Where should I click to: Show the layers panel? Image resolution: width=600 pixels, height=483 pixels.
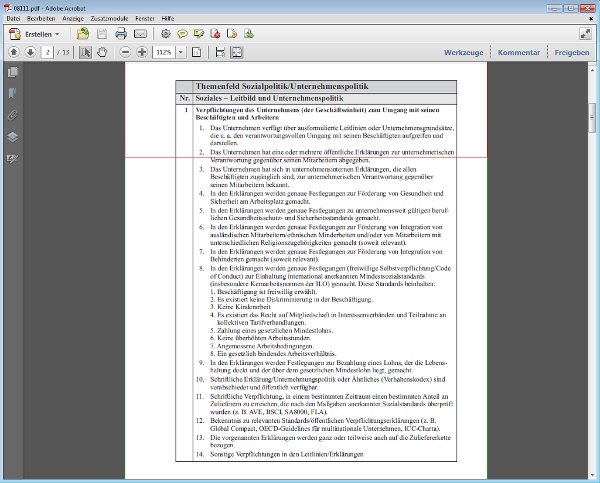click(x=12, y=137)
